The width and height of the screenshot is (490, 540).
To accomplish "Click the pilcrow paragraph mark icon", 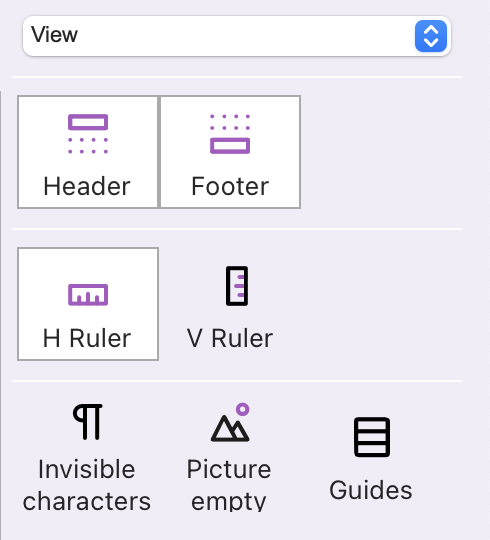I will point(88,422).
